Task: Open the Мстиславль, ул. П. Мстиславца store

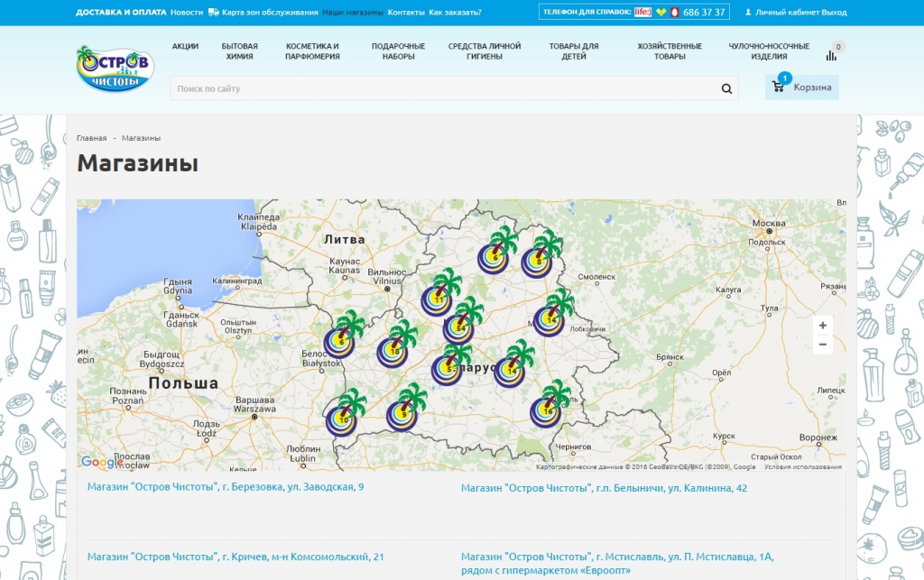Action: click(617, 564)
